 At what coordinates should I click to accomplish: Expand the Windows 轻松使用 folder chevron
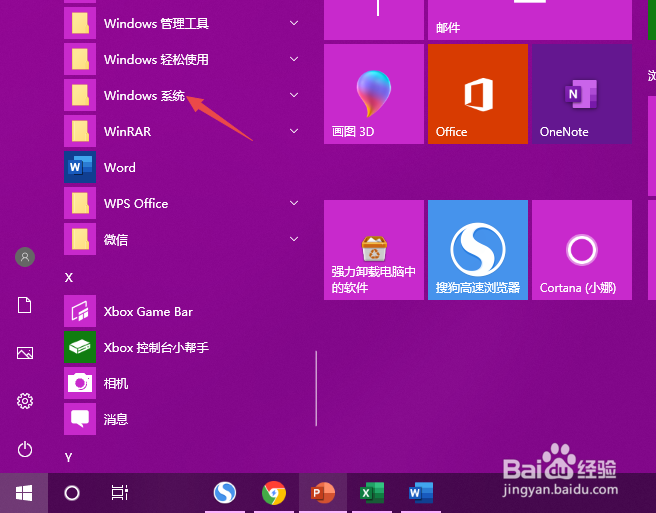pos(294,59)
